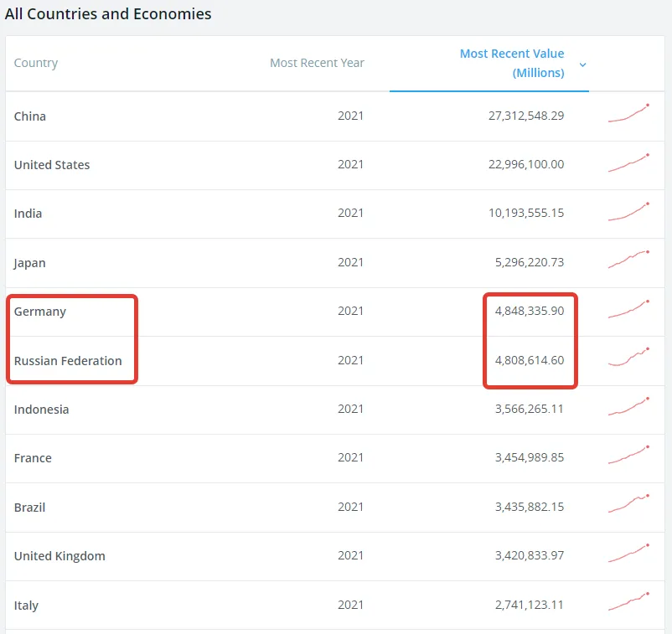
Task: Open Japan's sparkline trend graph
Action: point(628,260)
